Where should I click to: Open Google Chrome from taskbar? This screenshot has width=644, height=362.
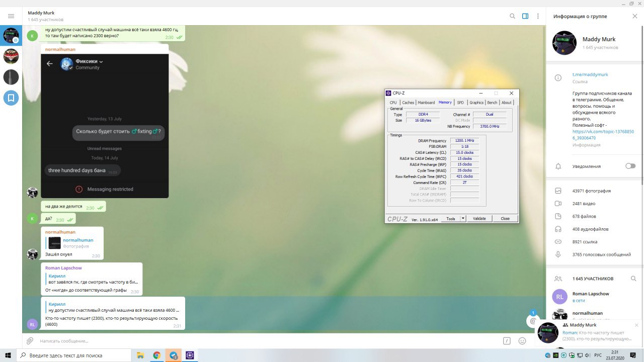(157, 355)
